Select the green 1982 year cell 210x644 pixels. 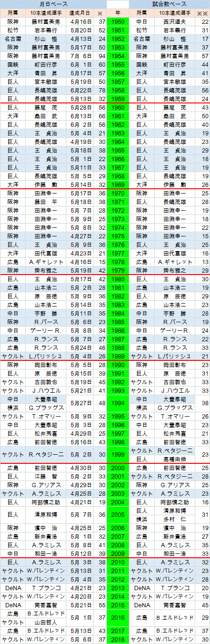[118, 296]
